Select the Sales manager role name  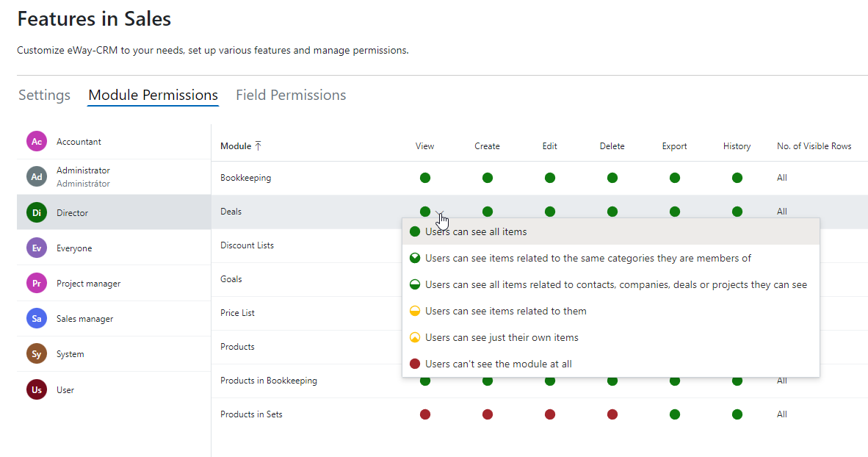tap(84, 319)
